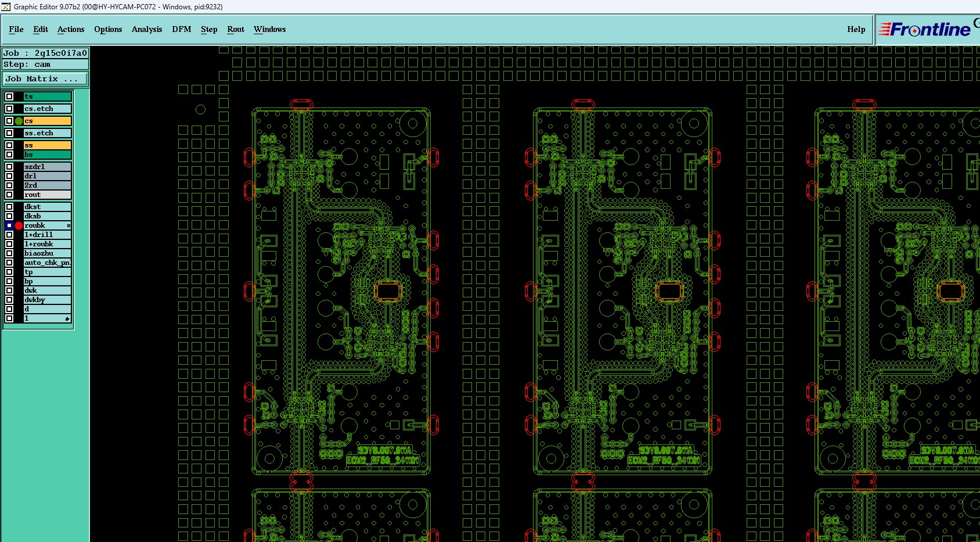Toggle the ss layer checkbox
The image size is (980, 542).
(9, 145)
